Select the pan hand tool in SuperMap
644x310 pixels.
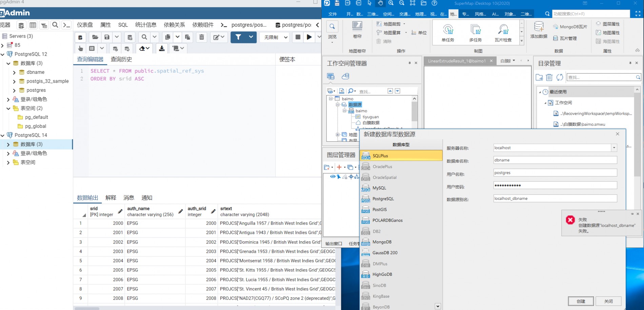pos(380,3)
